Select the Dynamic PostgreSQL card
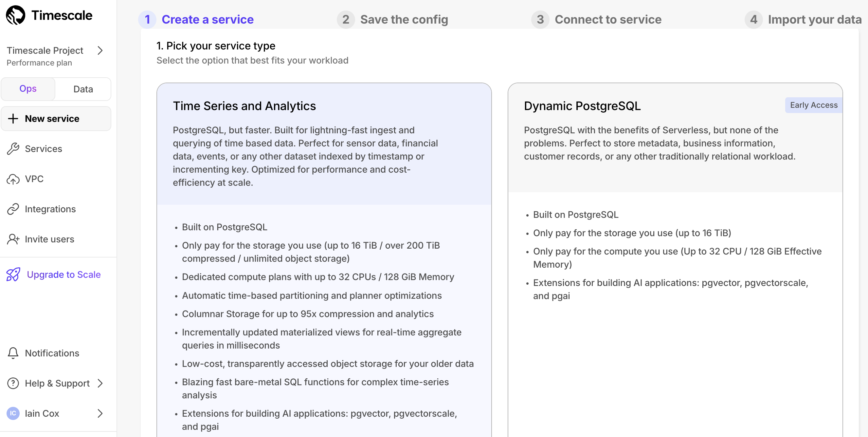Viewport: 868px width, 437px height. point(675,260)
